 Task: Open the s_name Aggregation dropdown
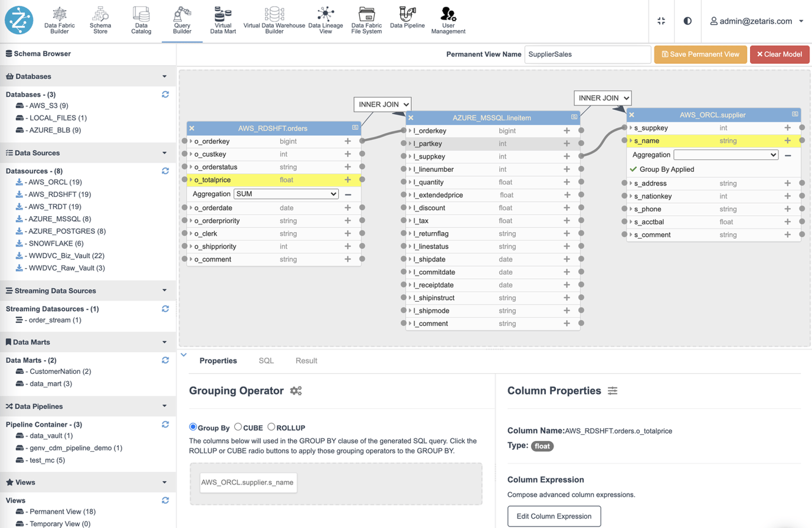pos(726,155)
